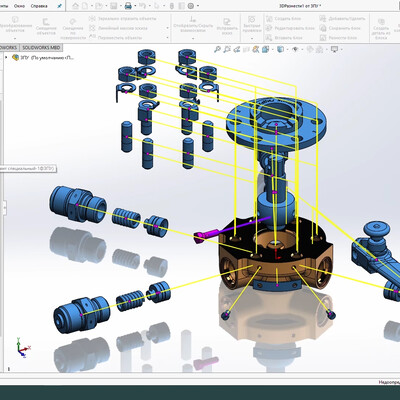
Task: Open the Options gear icon
Action: click(191, 6)
